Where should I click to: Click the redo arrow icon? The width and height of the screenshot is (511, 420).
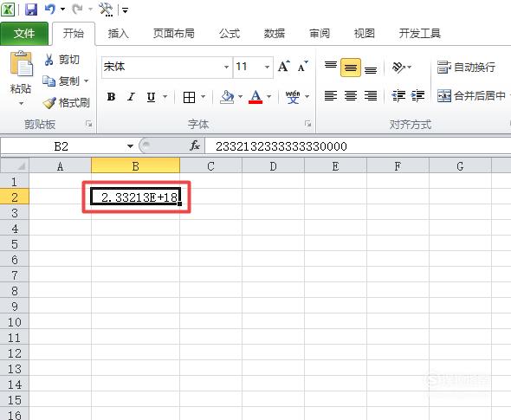click(x=77, y=10)
